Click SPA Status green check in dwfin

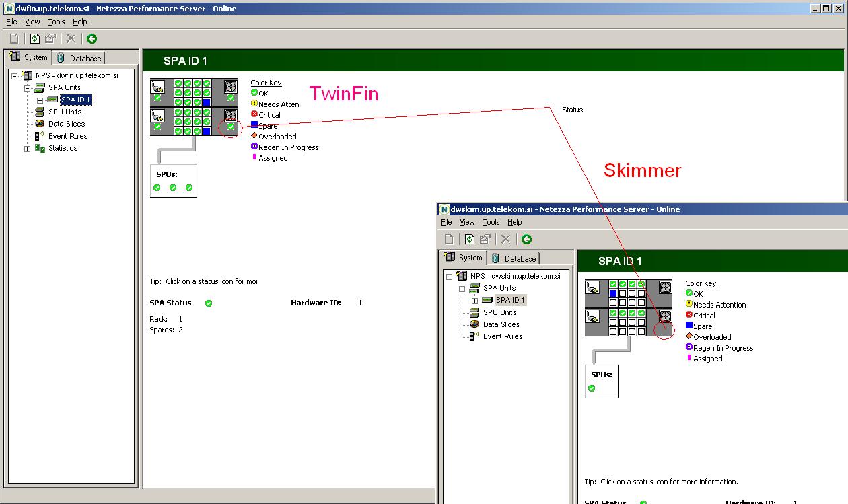(209, 303)
